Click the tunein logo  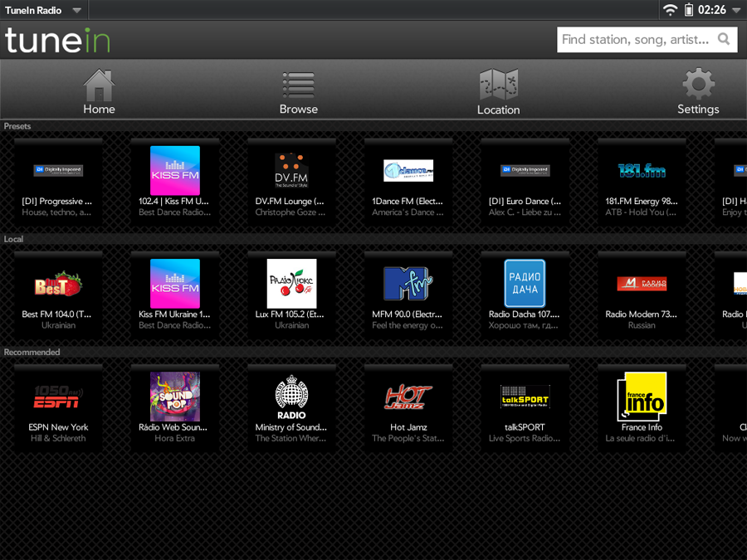tap(57, 40)
